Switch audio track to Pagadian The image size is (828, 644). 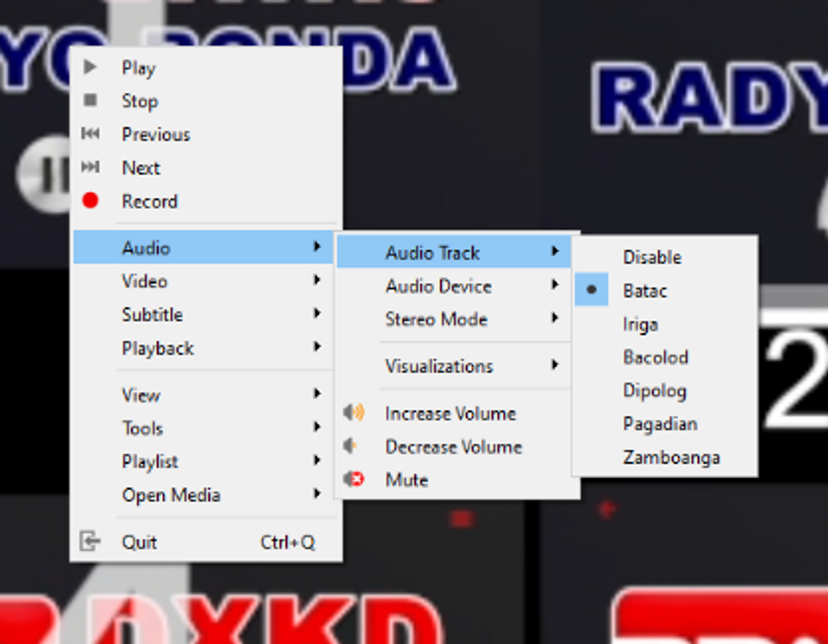pos(665,424)
